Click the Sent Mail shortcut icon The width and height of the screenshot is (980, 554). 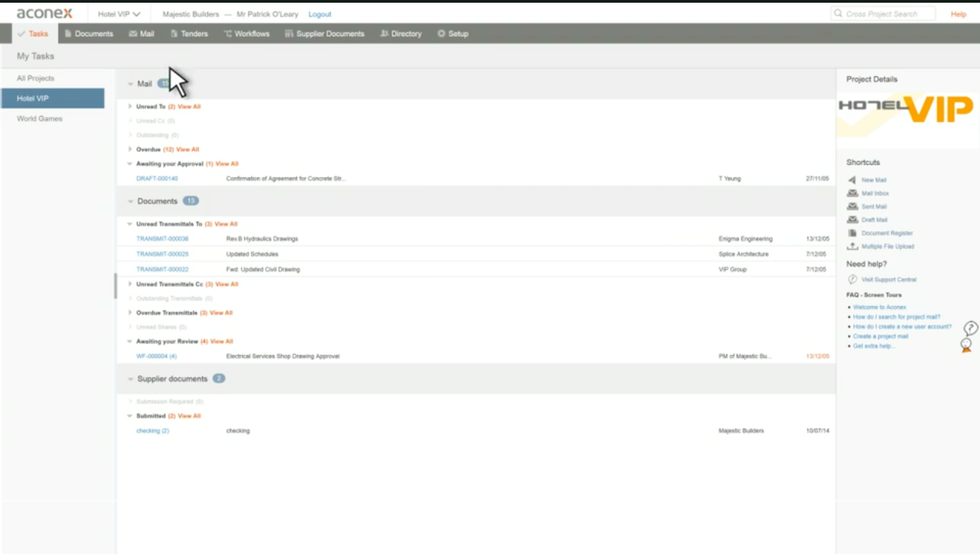(x=852, y=206)
